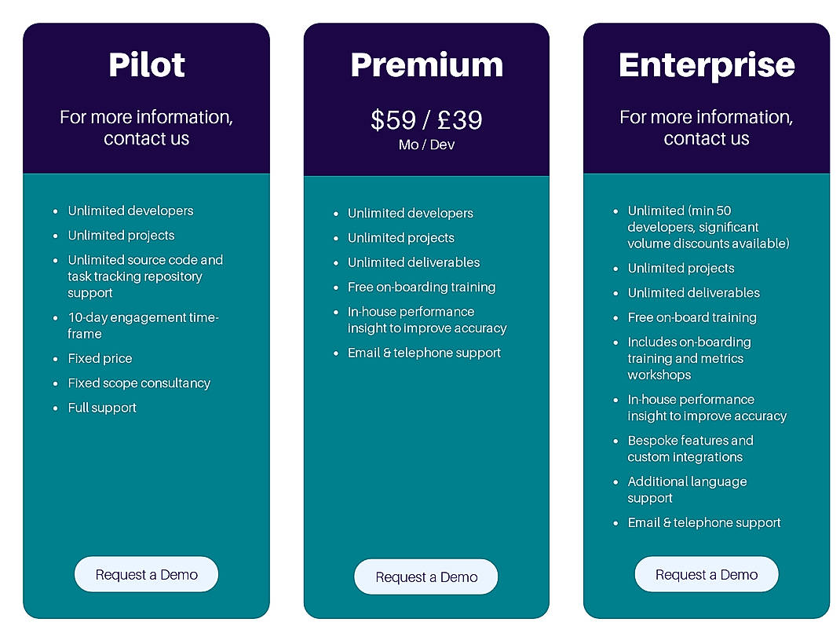840x637 pixels.
Task: Click the 'Mo / Dev' label under Premium price
Action: [426, 145]
